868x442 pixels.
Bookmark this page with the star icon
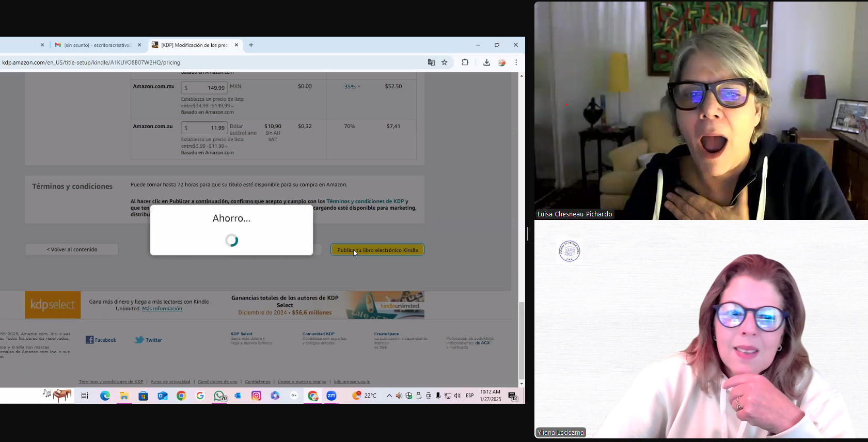tap(445, 62)
